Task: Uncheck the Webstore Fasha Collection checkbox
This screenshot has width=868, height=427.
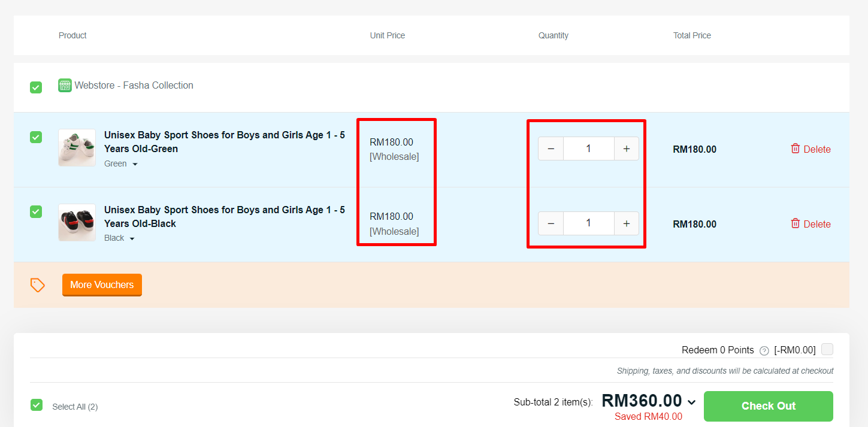Action: coord(36,87)
